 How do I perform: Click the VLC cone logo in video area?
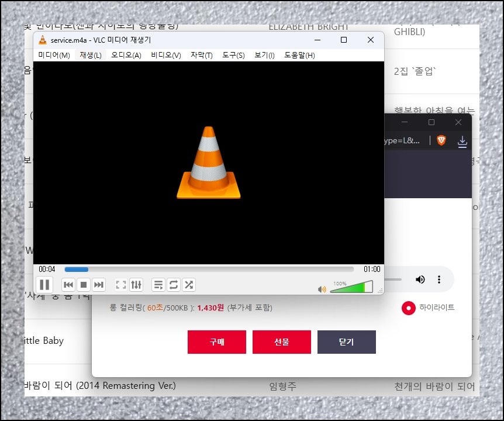209,163
